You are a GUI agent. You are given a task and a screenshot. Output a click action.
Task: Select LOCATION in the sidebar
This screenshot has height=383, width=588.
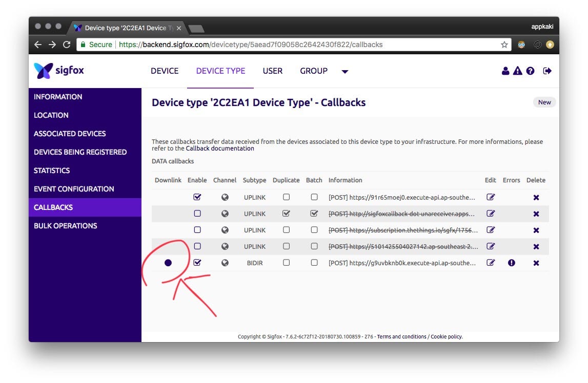[85, 115]
